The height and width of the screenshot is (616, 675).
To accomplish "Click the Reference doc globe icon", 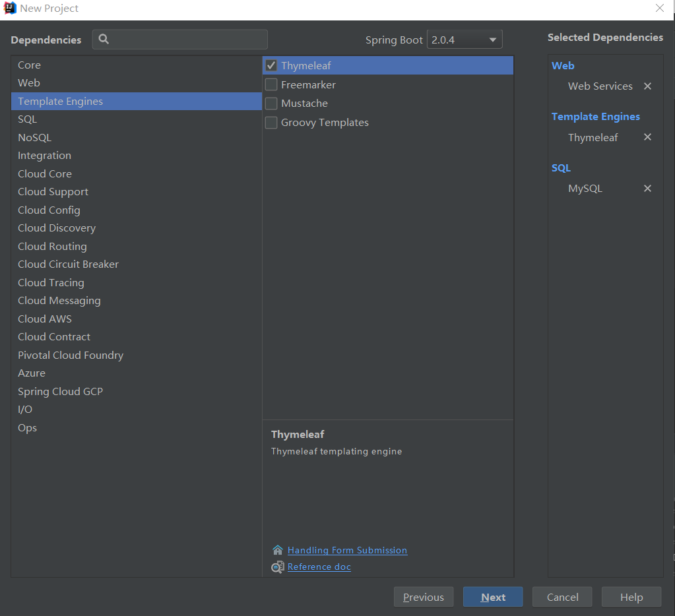I will click(278, 567).
